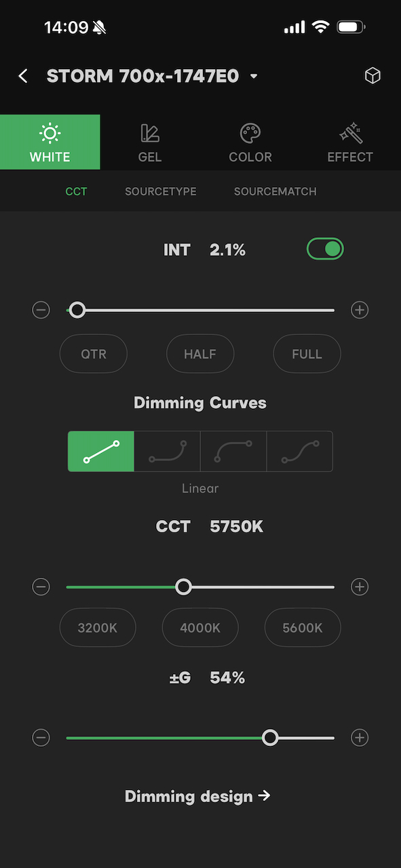Viewport: 401px width, 868px height.
Task: Select the Linear dimming curve
Action: pos(100,451)
